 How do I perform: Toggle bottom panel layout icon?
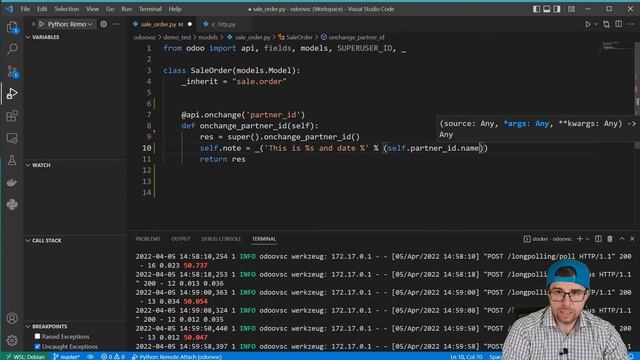(547, 9)
